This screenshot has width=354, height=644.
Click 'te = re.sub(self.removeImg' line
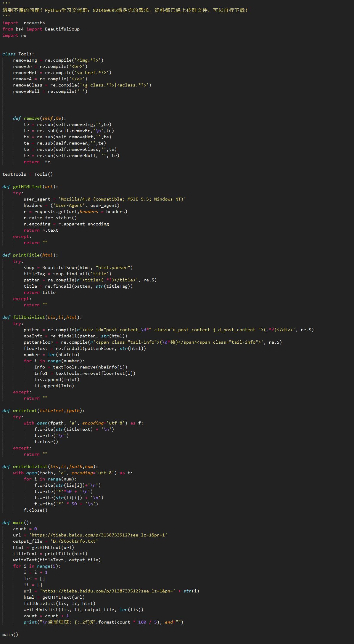[67, 124]
